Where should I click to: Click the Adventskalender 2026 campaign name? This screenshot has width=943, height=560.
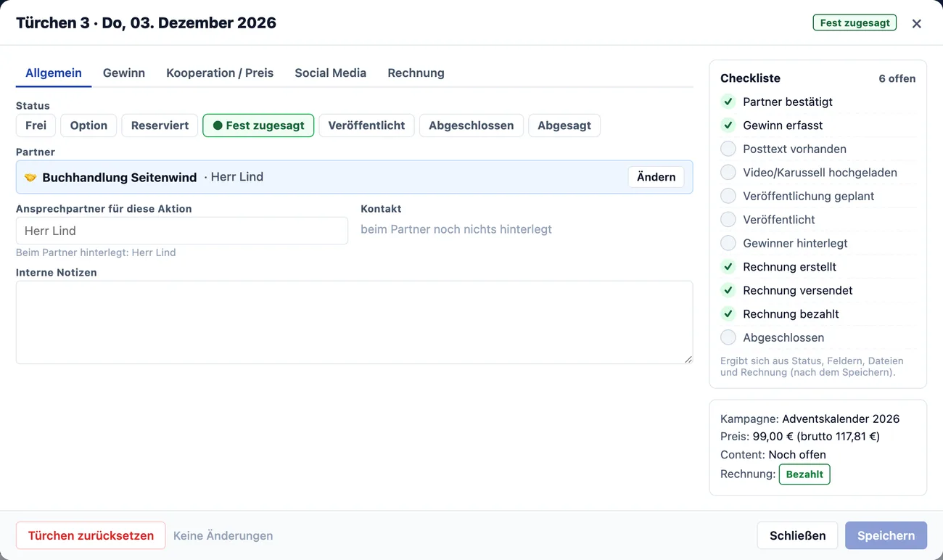point(841,419)
